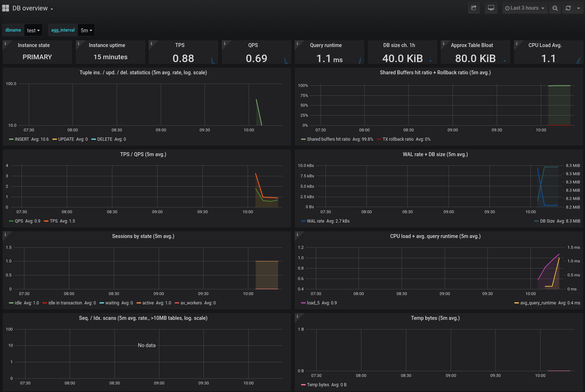Open the dbname dropdown showing test
This screenshot has width=585, height=392.
[x=33, y=30]
